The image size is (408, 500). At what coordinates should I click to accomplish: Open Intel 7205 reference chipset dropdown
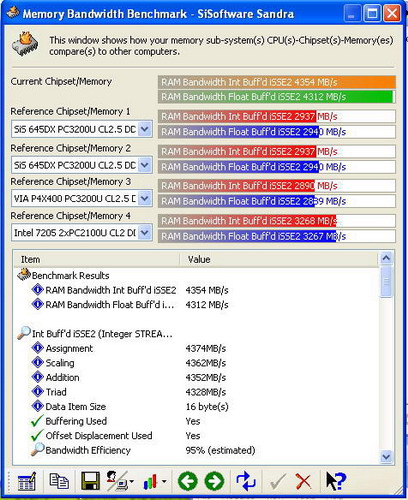pos(144,233)
